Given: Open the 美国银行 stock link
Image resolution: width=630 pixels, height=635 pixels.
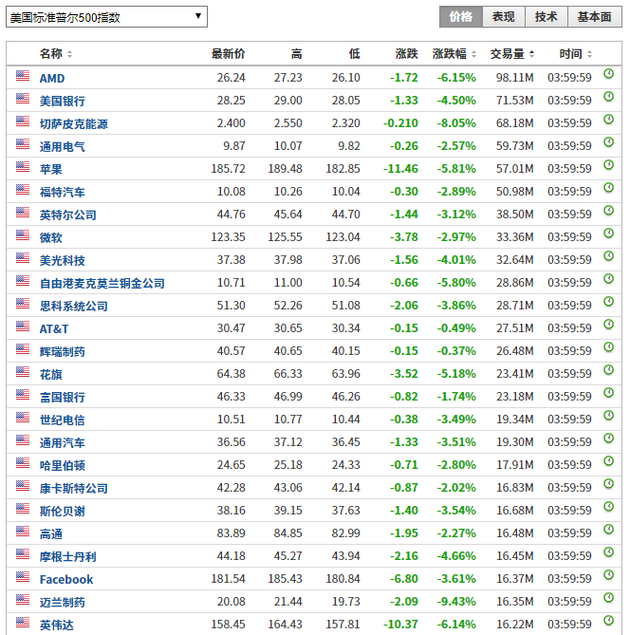Looking at the screenshot, I should (x=62, y=101).
